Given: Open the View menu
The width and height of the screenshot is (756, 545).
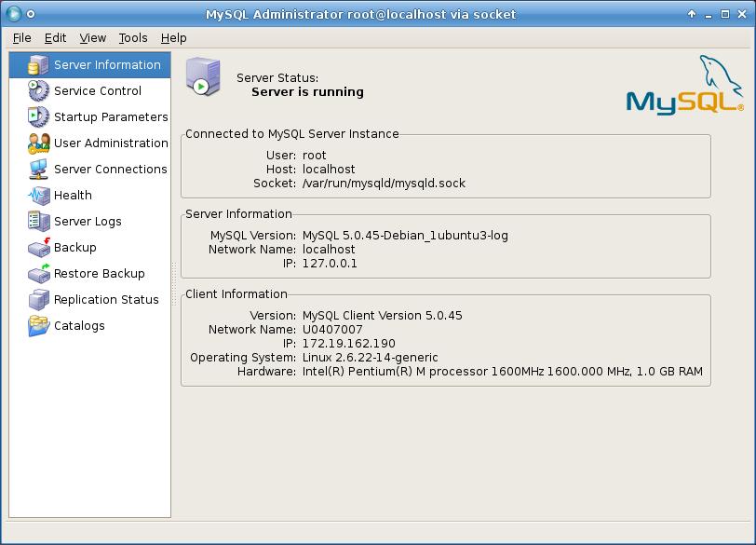Looking at the screenshot, I should pyautogui.click(x=92, y=38).
